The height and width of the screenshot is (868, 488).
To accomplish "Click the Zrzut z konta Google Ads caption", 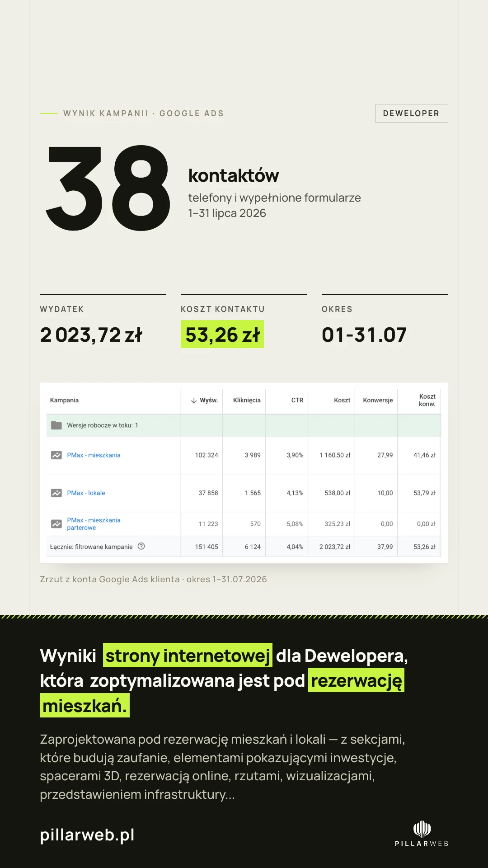I will 153,580.
